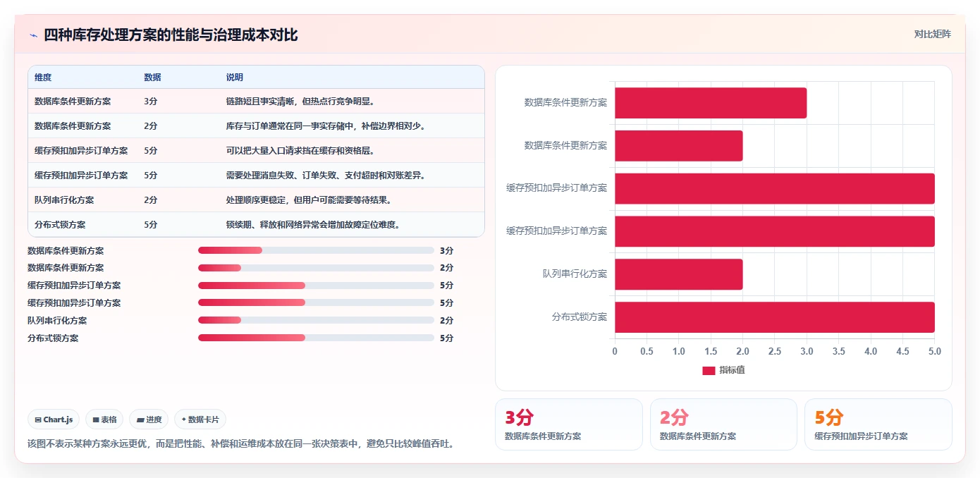
Task: Click 分布式锁方案 in the table's 维度 column
Action: tap(60, 225)
